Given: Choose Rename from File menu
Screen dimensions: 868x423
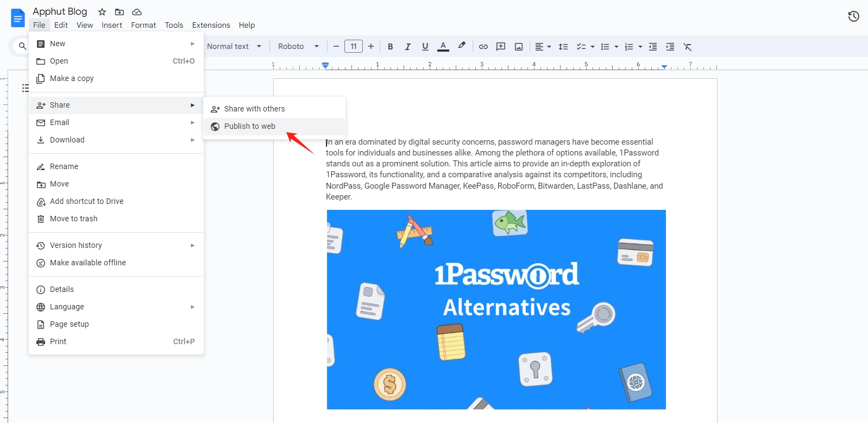Looking at the screenshot, I should click(x=116, y=166).
